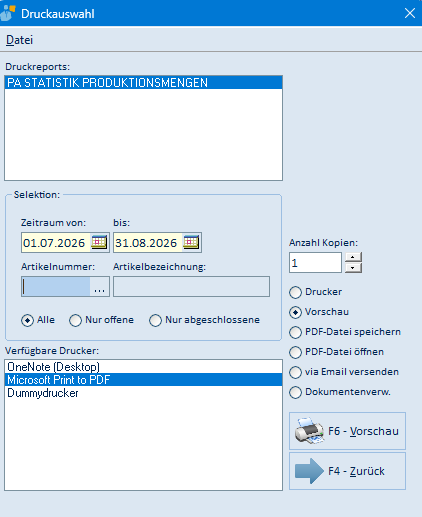The width and height of the screenshot is (422, 517).
Task: Select OneNote (Desktop) printer
Action: tap(143, 367)
